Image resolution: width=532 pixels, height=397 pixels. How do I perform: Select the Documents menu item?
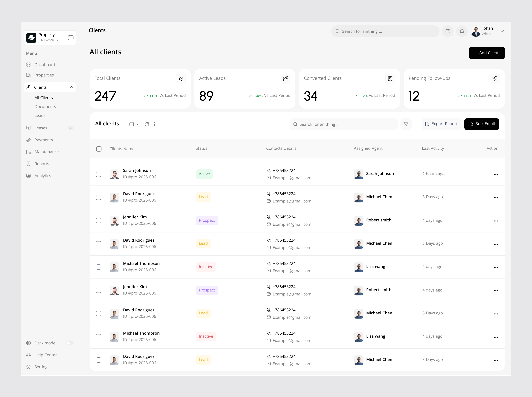(45, 106)
